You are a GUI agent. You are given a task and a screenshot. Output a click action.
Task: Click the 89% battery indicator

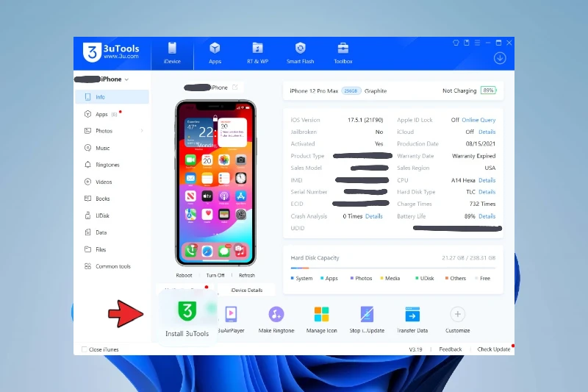tap(488, 90)
